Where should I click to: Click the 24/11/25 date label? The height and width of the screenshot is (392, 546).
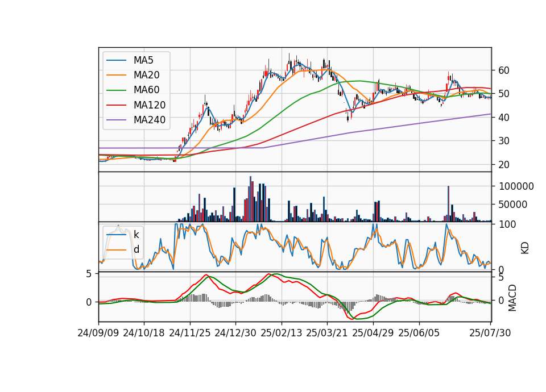190,333
